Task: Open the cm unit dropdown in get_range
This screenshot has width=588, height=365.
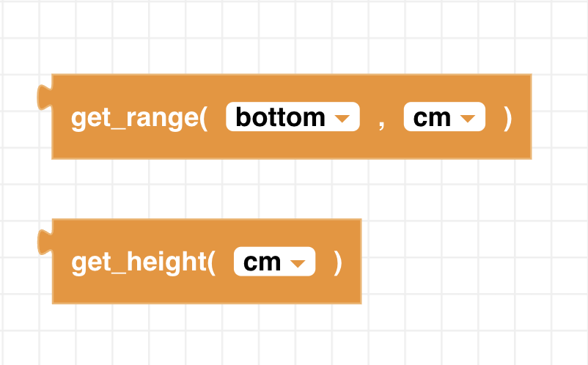Action: click(444, 117)
